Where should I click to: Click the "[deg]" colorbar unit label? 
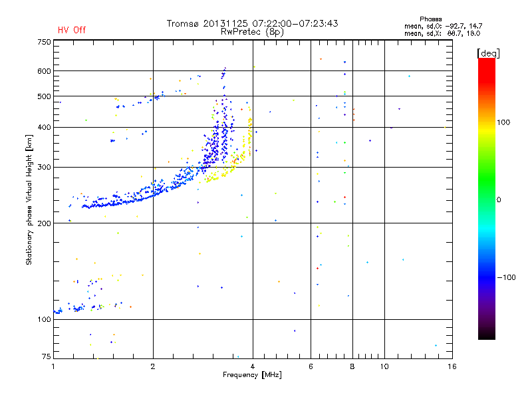488,53
